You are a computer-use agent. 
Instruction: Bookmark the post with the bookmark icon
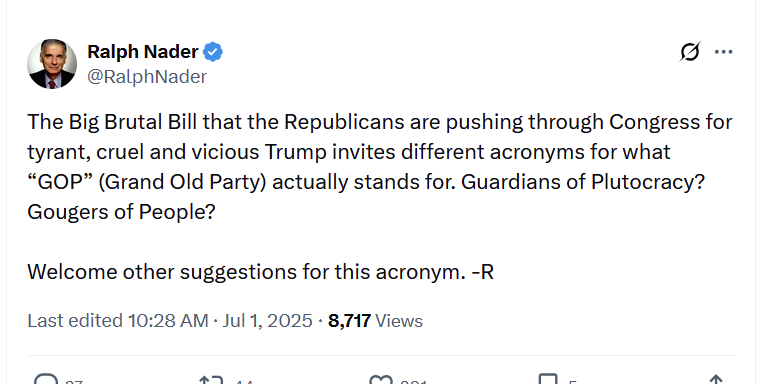[x=547, y=380]
